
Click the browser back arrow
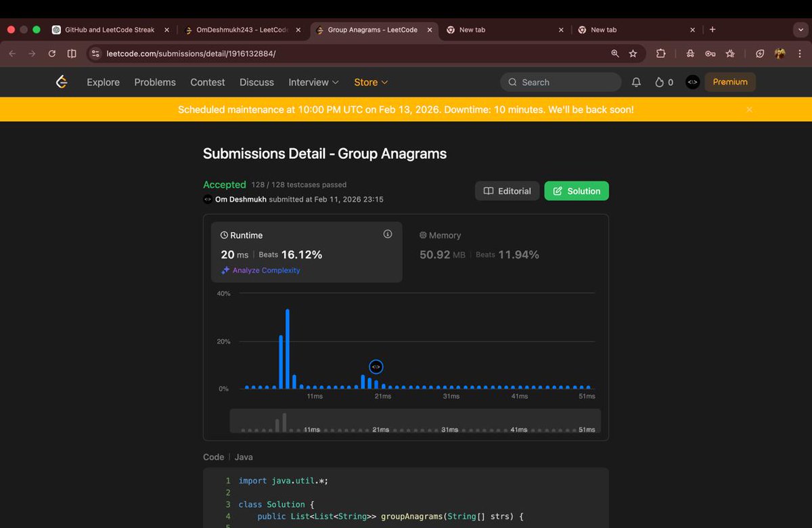click(x=13, y=53)
